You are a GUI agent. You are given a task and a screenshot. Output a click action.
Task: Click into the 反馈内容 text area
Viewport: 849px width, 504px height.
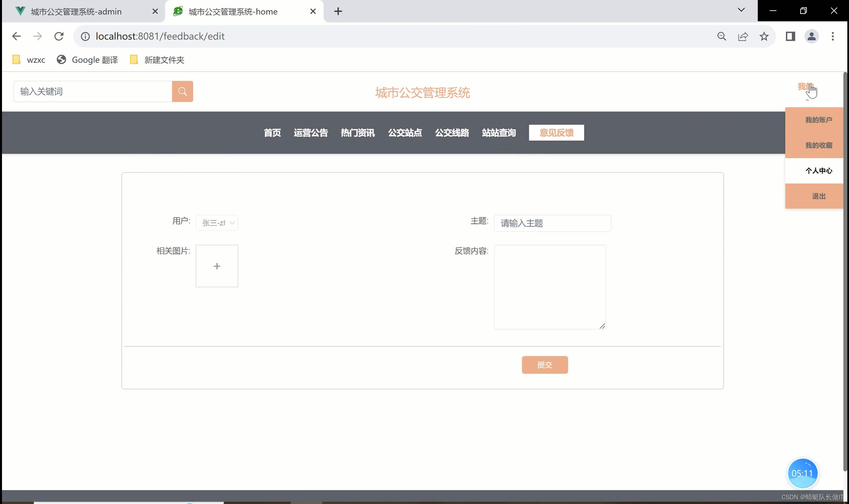549,287
